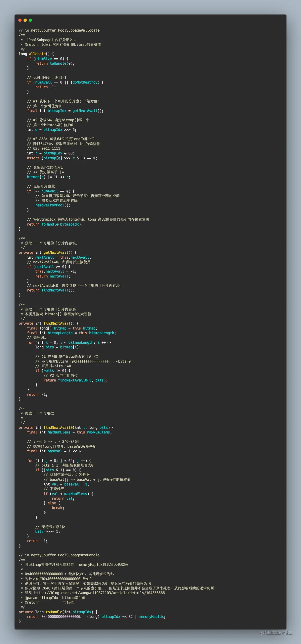The width and height of the screenshot is (301, 644).
Task: Click 'return findNextAvail0(i, bits);' line
Action: pos(76,380)
